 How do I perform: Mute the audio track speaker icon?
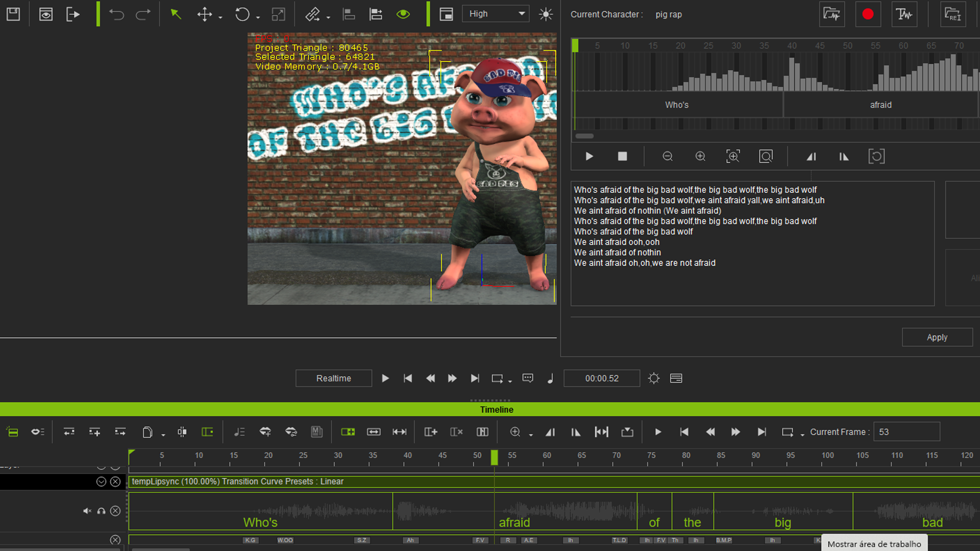87,511
